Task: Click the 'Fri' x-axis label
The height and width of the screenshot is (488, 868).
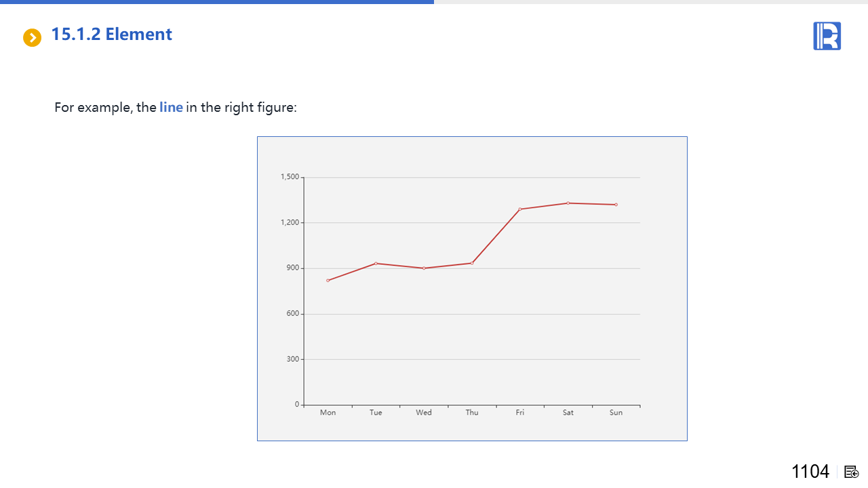Action: [520, 413]
